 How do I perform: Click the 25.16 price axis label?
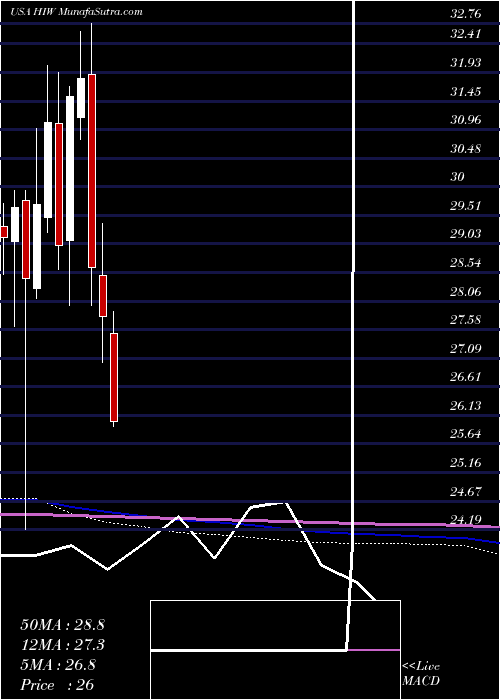pyautogui.click(x=466, y=463)
